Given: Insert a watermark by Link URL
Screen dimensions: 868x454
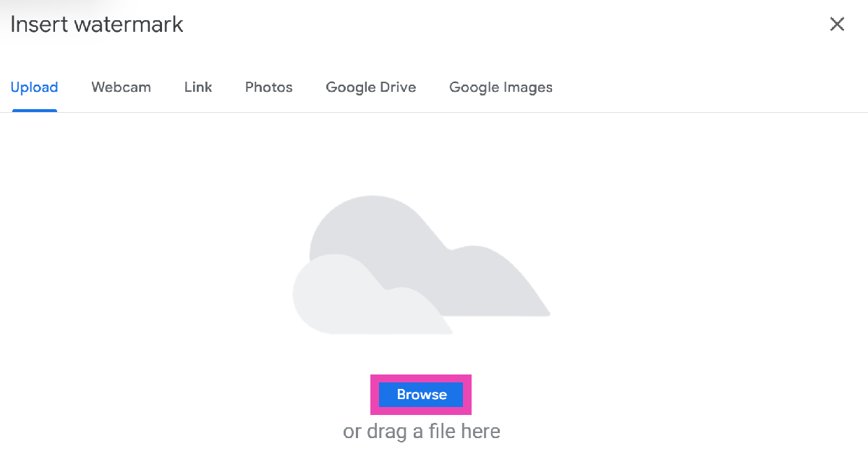Looking at the screenshot, I should click(x=197, y=87).
